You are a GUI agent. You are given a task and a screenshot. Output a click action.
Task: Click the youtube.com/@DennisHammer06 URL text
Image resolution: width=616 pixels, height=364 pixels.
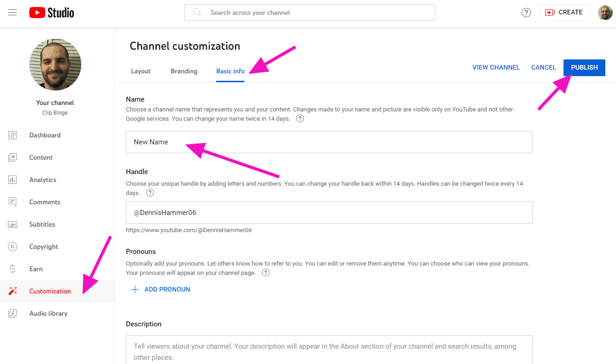click(189, 230)
